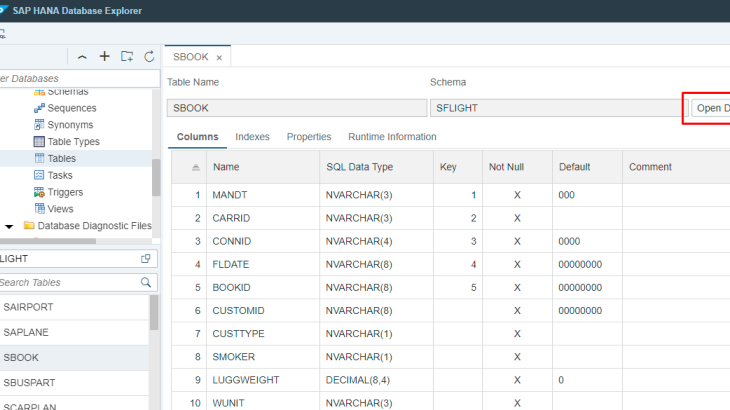
Task: Select the LUGGWEIGHT column row
Action: tap(451, 380)
